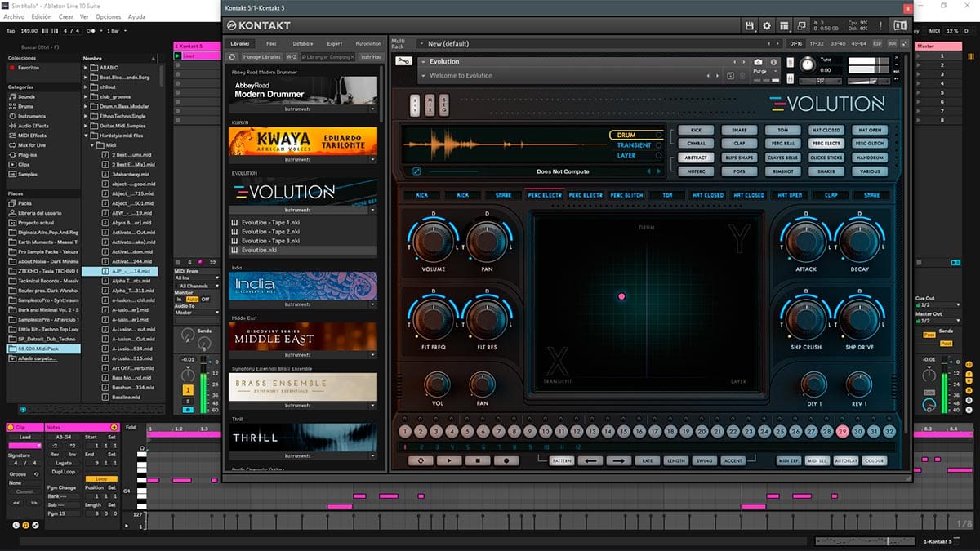Viewport: 980px width, 551px height.
Task: Click the Library or Company search field
Action: click(327, 57)
